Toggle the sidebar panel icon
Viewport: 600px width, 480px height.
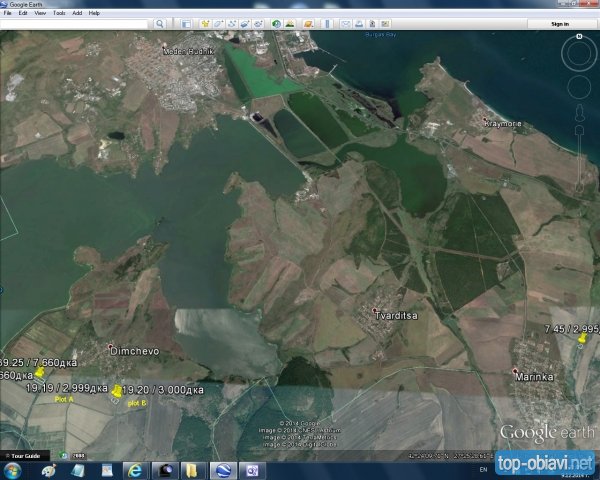186,24
